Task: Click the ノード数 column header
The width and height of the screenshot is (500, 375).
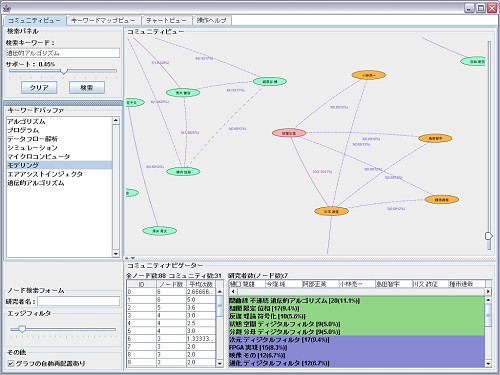Action: 171,284
